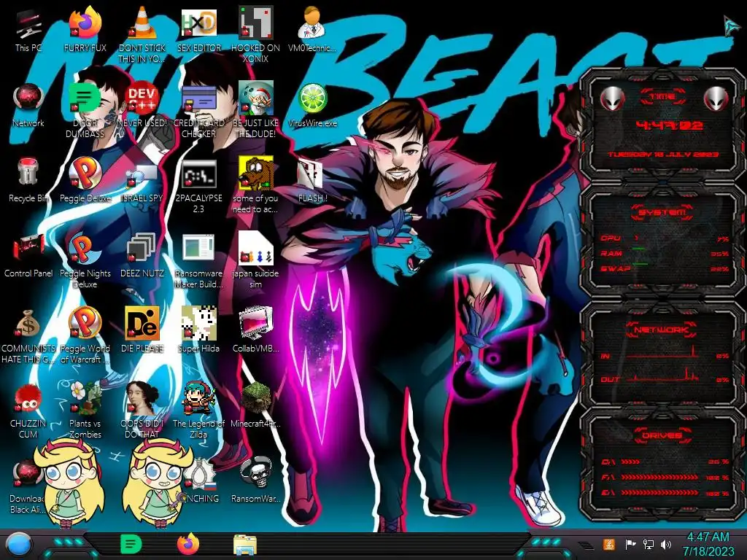
Task: Open Ransomware Maker Build... shortcut
Action: pos(198,260)
